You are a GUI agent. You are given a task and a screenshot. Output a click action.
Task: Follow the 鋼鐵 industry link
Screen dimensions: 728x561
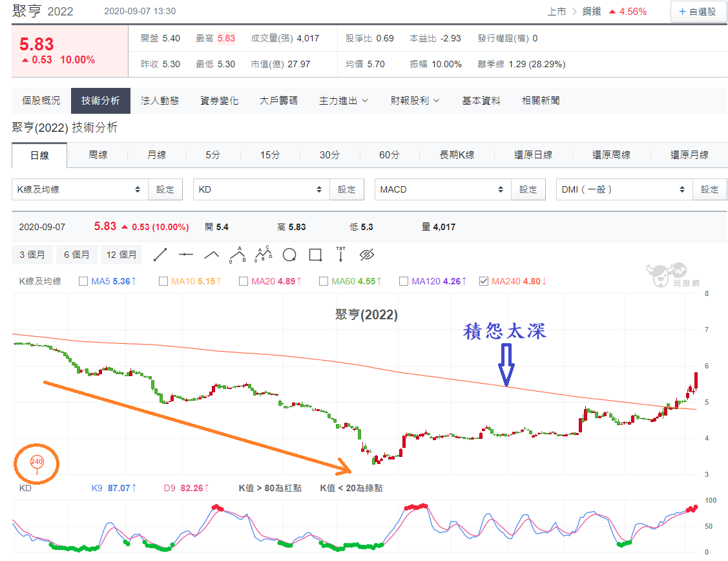[592, 12]
